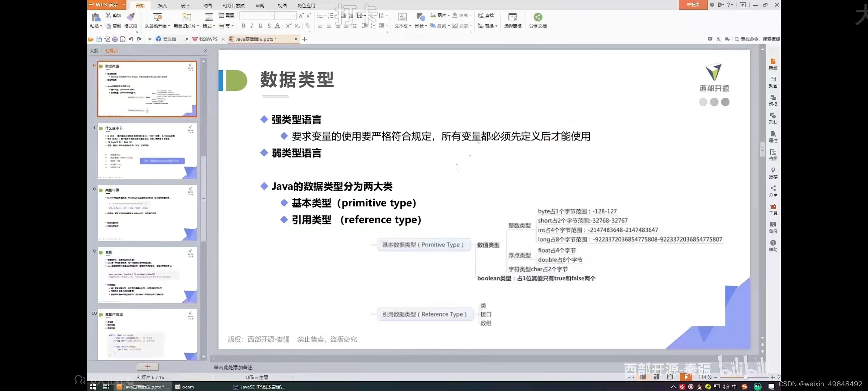
Task: Open Find with the 查找 icon
Action: 486,16
